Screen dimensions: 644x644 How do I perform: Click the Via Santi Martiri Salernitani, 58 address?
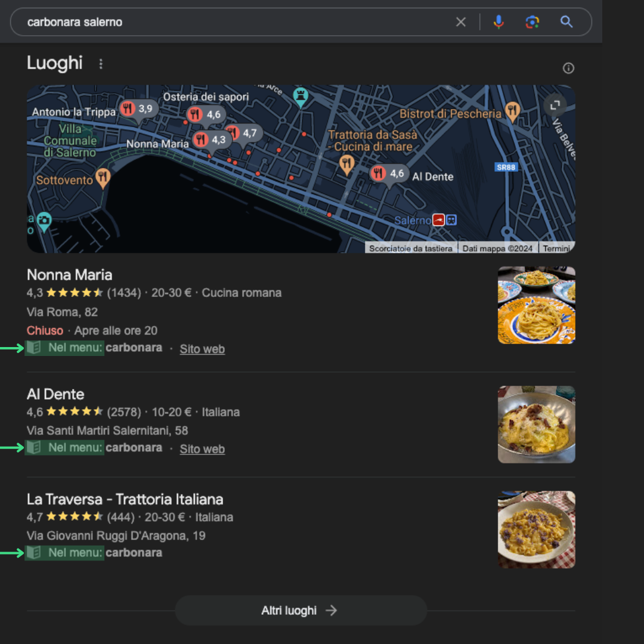(x=107, y=431)
